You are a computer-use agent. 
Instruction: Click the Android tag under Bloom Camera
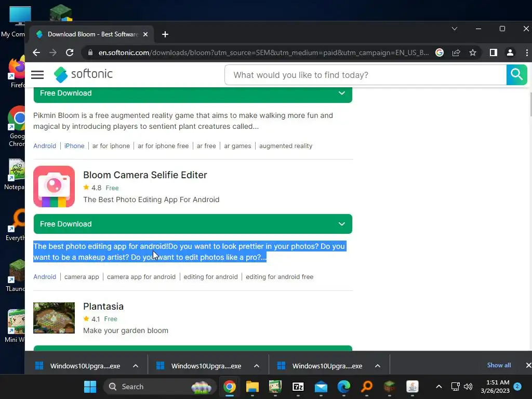(45, 277)
